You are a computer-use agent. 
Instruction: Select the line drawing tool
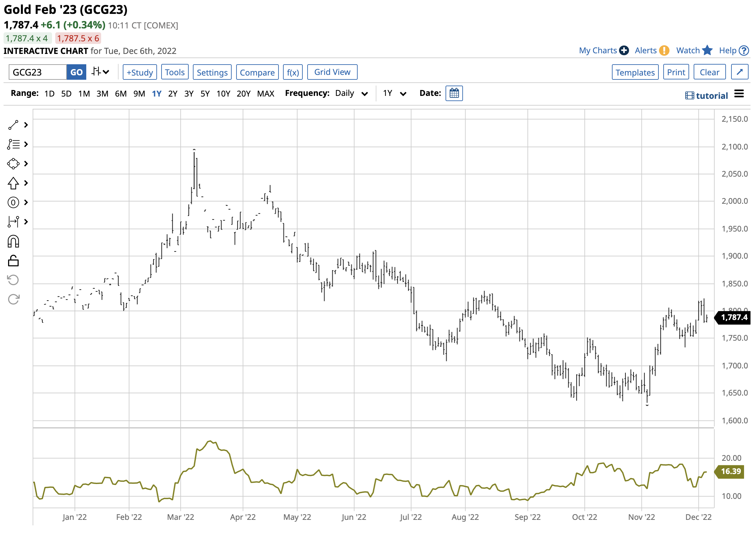point(13,125)
